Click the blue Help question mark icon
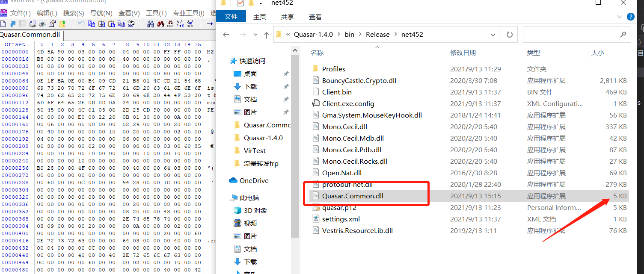 (630, 17)
